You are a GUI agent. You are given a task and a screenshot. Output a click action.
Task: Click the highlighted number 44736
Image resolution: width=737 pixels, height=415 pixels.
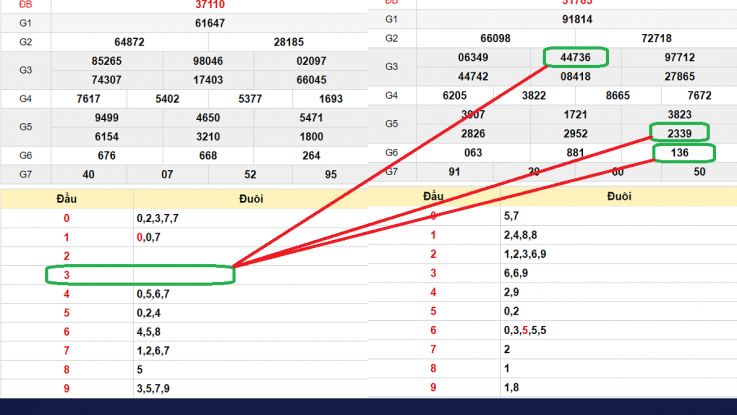575,57
